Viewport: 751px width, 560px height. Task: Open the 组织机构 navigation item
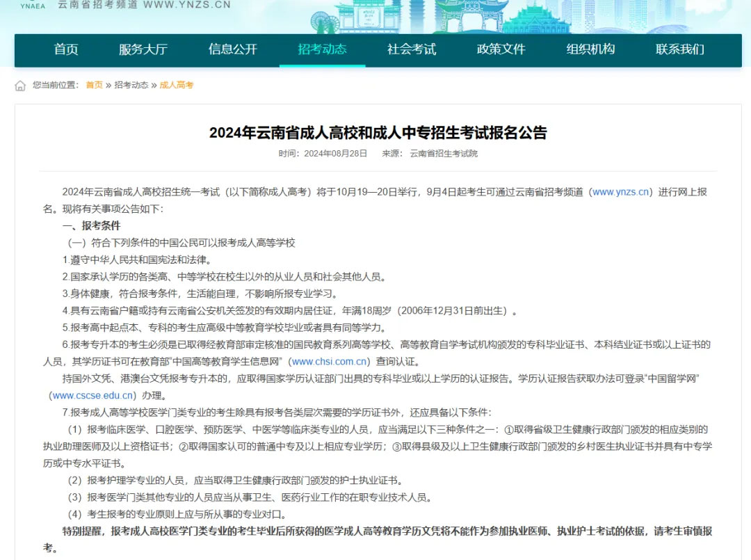pos(590,50)
